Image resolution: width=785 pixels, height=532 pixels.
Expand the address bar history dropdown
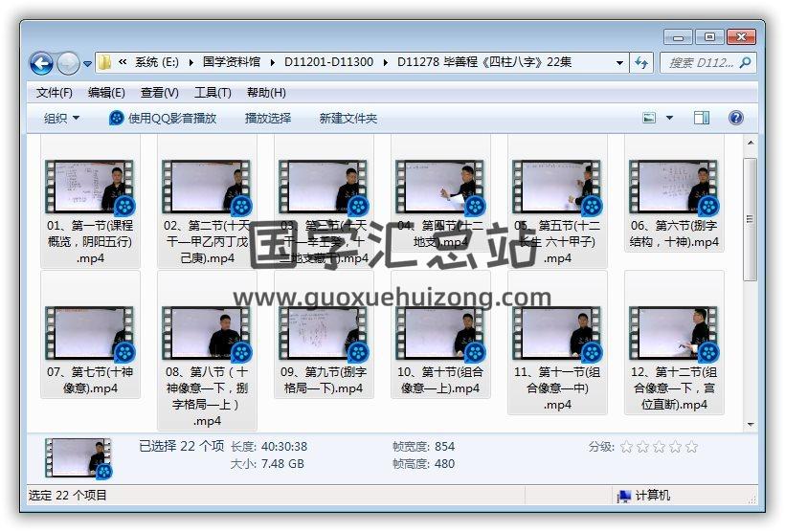(619, 62)
